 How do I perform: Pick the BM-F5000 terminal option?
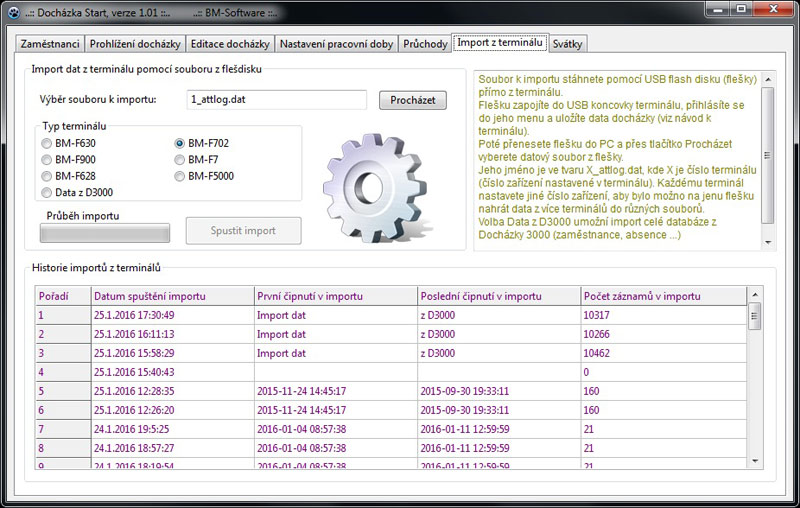(x=180, y=176)
